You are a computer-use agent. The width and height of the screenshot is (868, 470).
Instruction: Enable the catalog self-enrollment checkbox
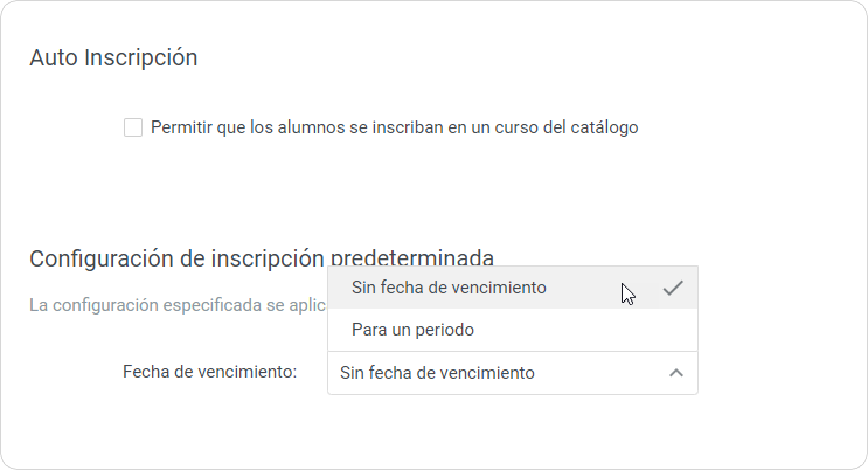133,127
